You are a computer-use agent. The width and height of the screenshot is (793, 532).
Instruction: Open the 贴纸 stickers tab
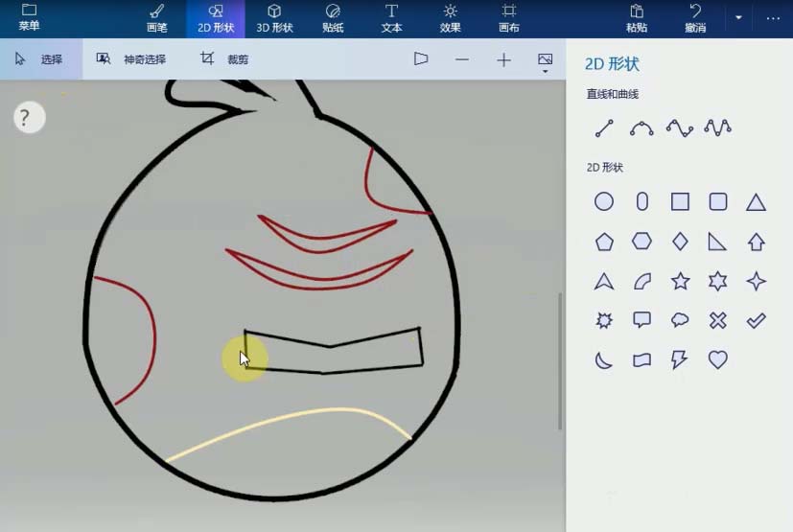(333, 19)
